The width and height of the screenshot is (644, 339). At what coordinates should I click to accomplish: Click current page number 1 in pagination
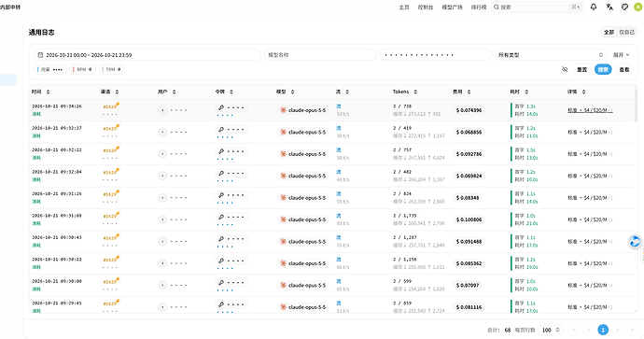(x=603, y=330)
